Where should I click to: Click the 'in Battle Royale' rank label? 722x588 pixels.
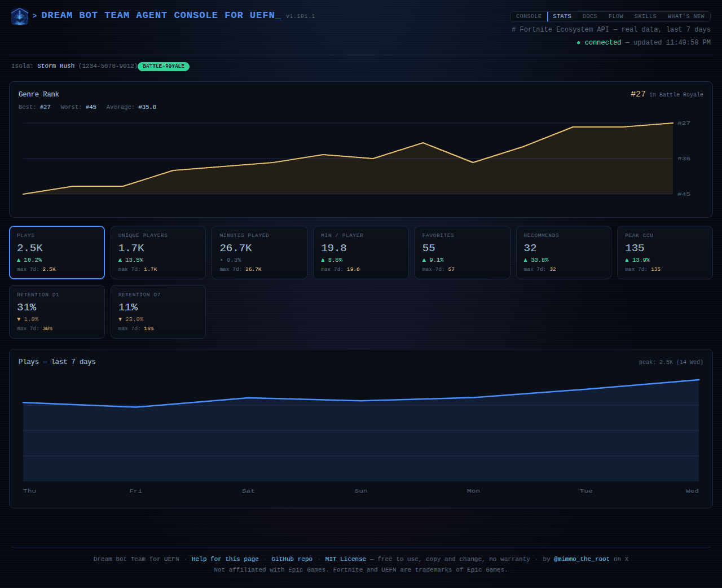[x=676, y=95]
